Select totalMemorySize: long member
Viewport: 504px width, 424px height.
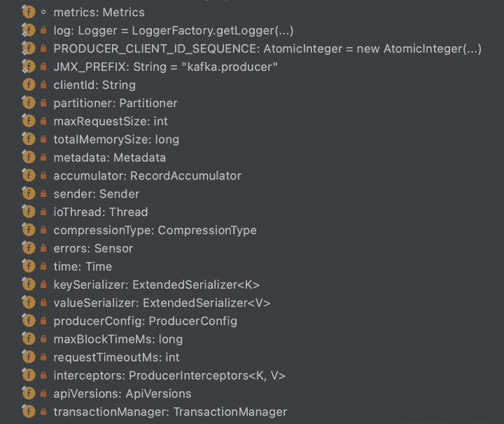(115, 139)
